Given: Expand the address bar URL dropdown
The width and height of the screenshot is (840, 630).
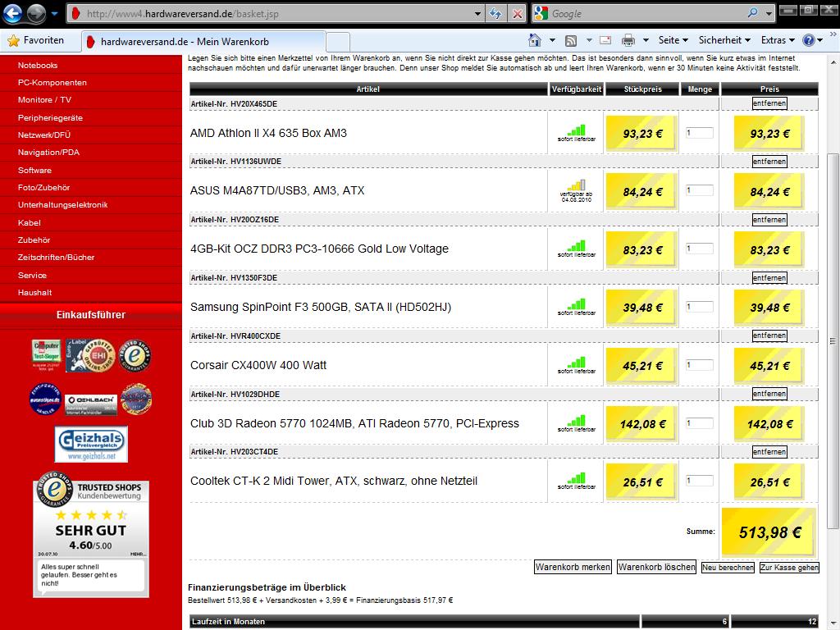Looking at the screenshot, I should click(x=478, y=14).
